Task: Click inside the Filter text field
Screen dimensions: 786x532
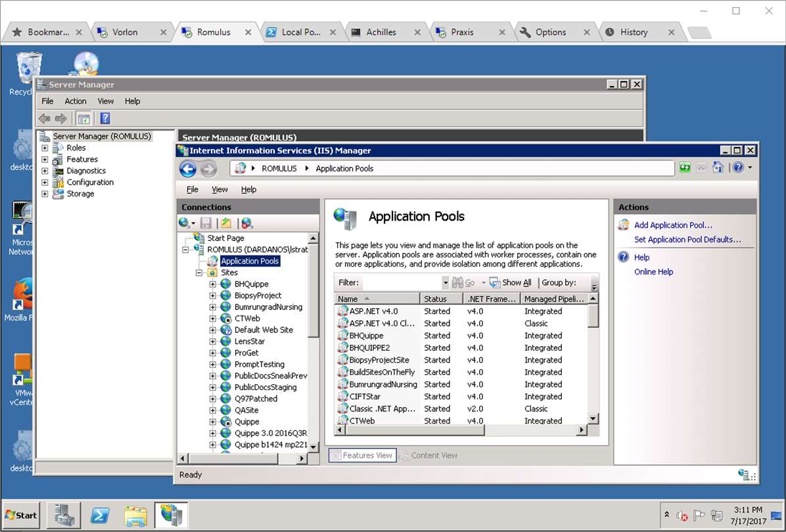Action: 402,283
